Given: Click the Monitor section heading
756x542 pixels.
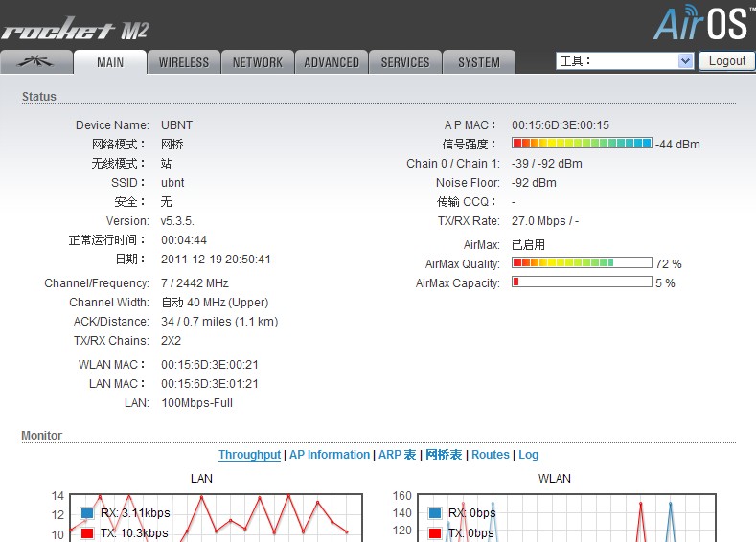Looking at the screenshot, I should pyautogui.click(x=41, y=435).
